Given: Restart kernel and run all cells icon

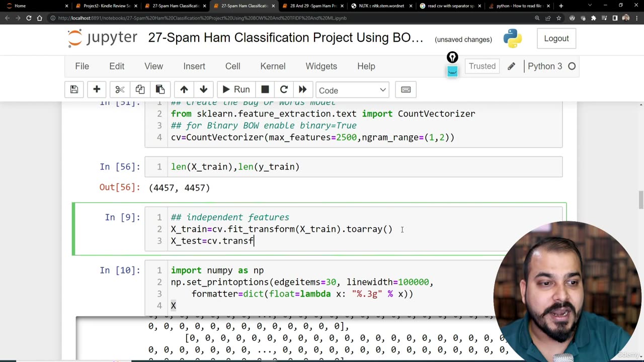Looking at the screenshot, I should [x=302, y=89].
